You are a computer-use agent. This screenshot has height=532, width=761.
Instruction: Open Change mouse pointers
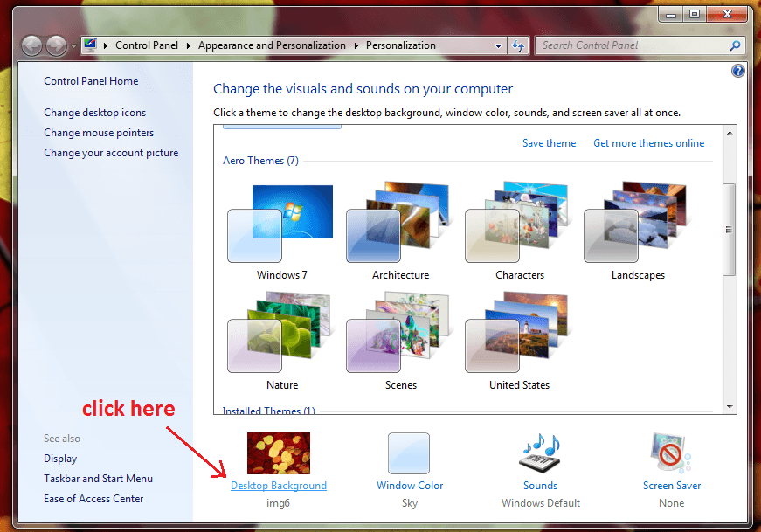(99, 133)
